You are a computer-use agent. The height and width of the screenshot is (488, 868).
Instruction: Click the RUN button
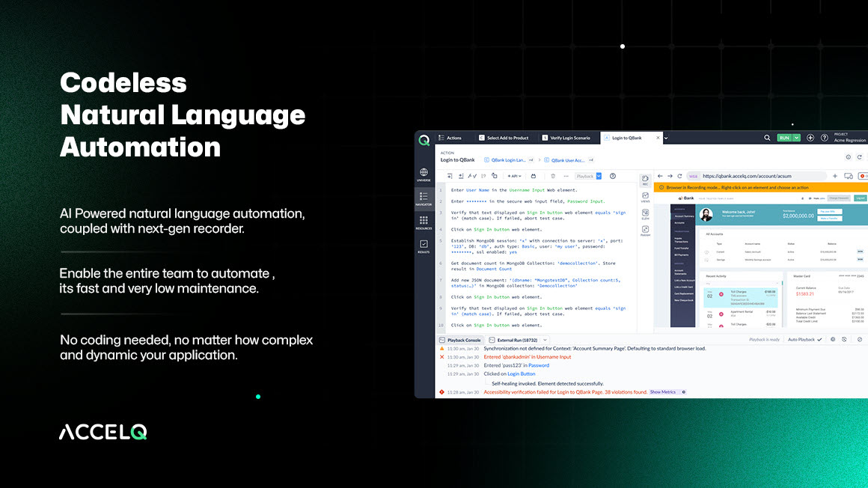tap(783, 138)
